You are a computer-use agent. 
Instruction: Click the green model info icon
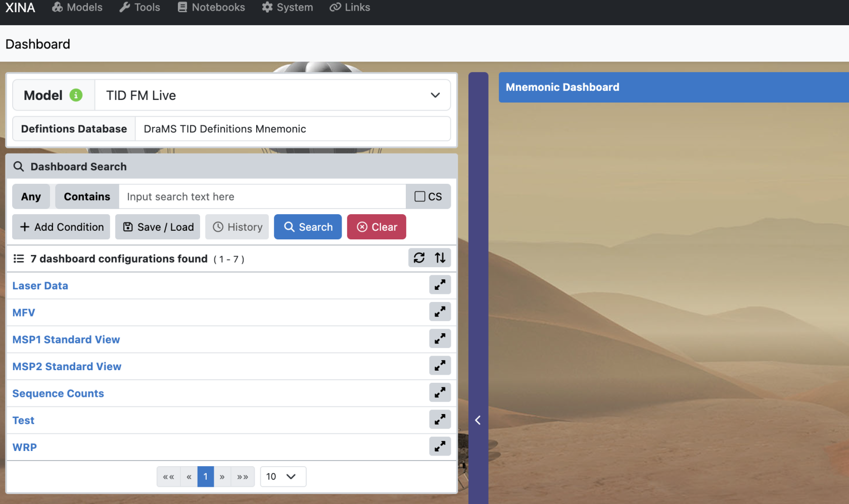coord(76,95)
